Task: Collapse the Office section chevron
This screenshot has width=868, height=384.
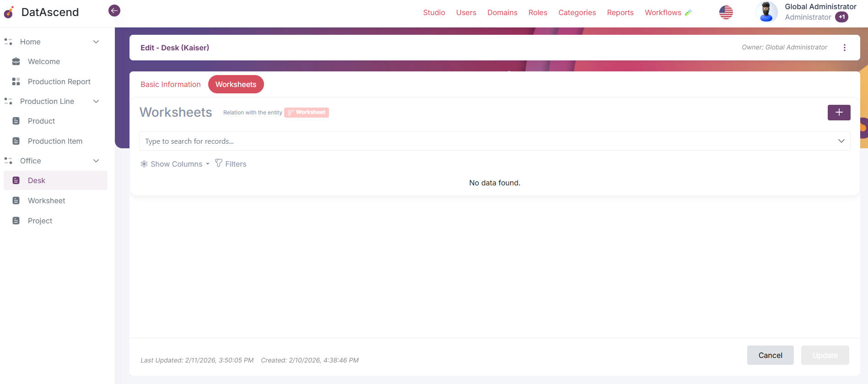Action: (x=96, y=161)
